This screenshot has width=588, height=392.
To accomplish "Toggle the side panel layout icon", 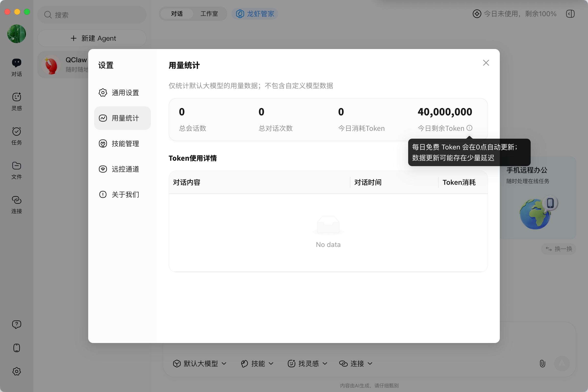I will click(570, 14).
